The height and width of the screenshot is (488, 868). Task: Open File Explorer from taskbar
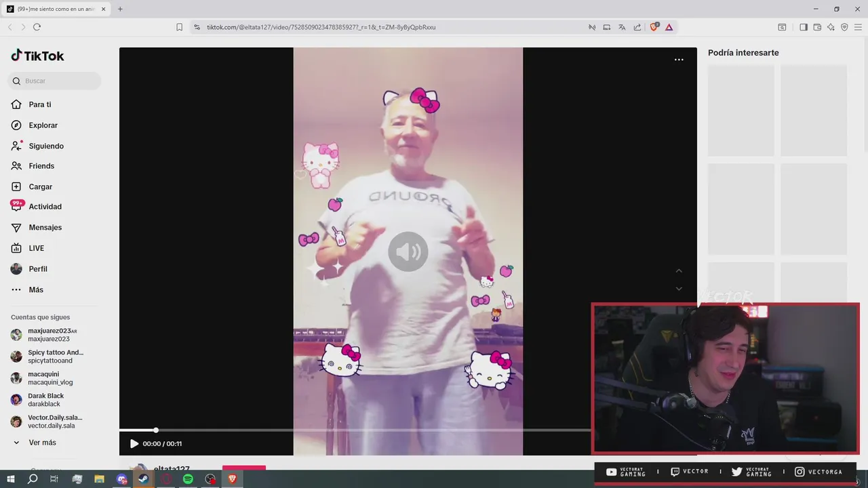pyautogui.click(x=99, y=479)
